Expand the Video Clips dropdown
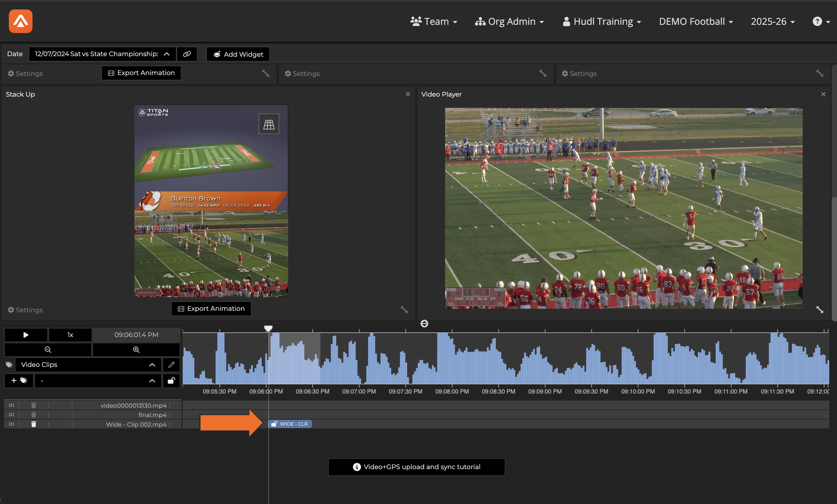 click(x=88, y=365)
